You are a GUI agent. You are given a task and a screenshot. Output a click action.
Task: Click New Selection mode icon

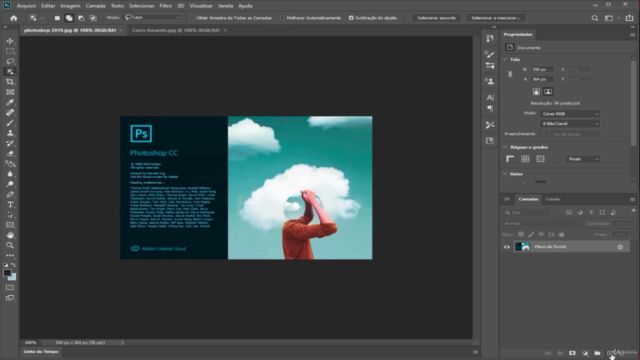point(57,18)
